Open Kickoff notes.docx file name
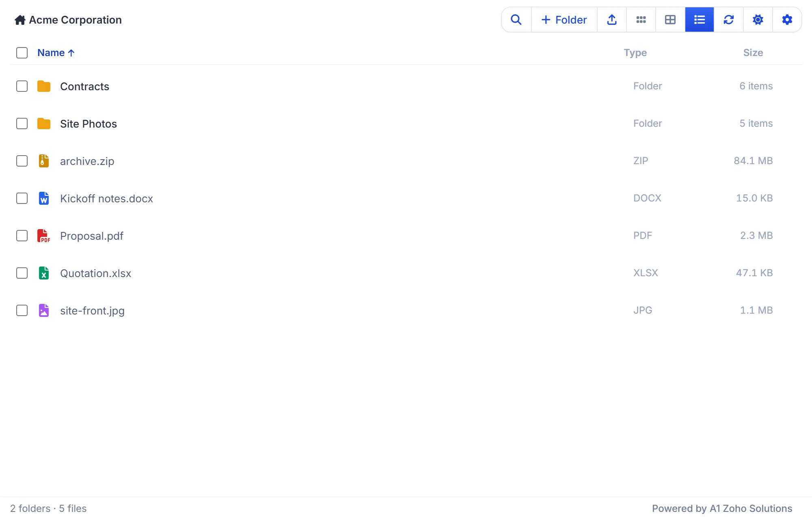The height and width of the screenshot is (520, 812). [x=106, y=199]
